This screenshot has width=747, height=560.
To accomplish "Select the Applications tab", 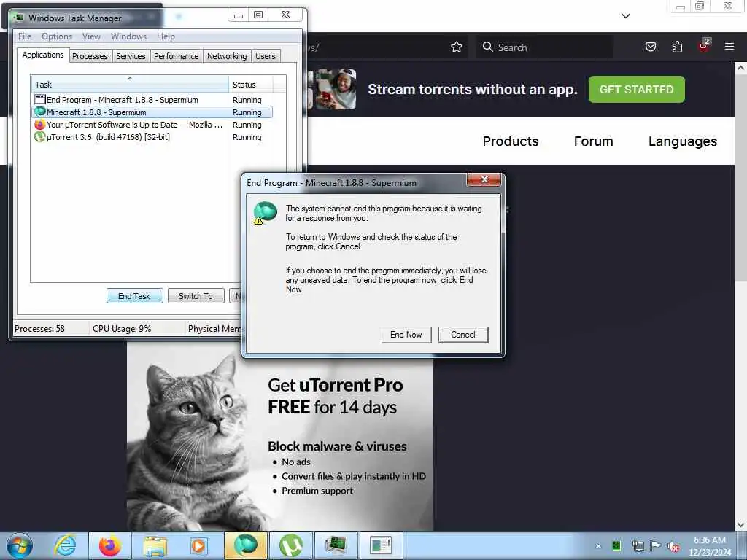I will click(x=43, y=55).
